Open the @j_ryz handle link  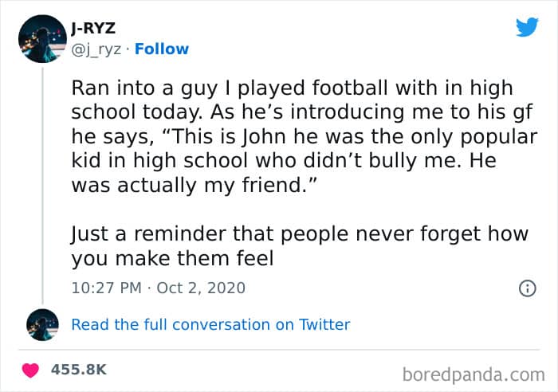(x=96, y=50)
